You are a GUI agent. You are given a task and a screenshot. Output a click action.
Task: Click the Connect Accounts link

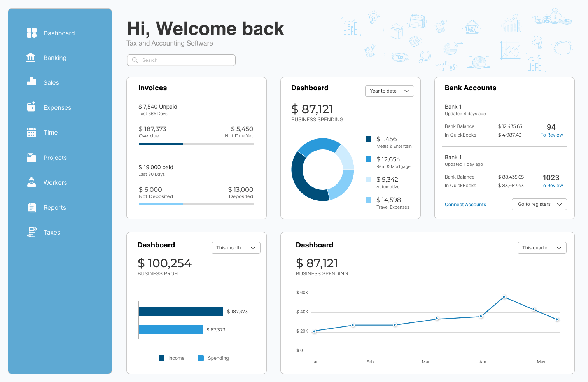(465, 205)
